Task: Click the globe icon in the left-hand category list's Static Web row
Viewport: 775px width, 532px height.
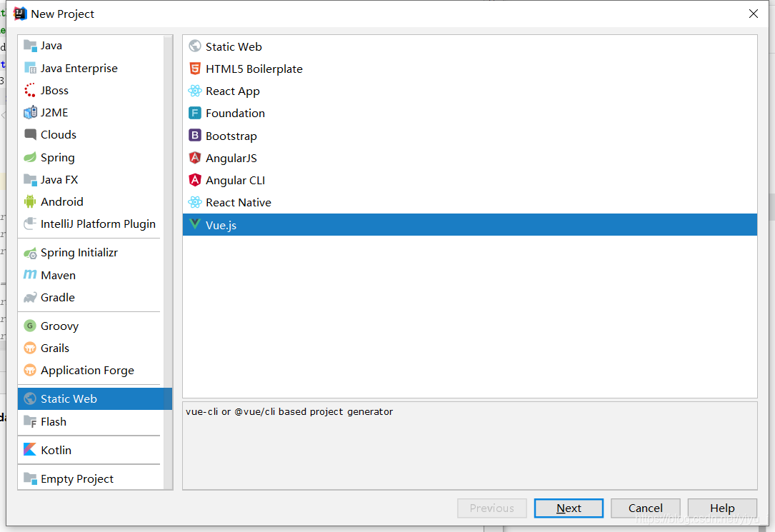Action: (30, 398)
